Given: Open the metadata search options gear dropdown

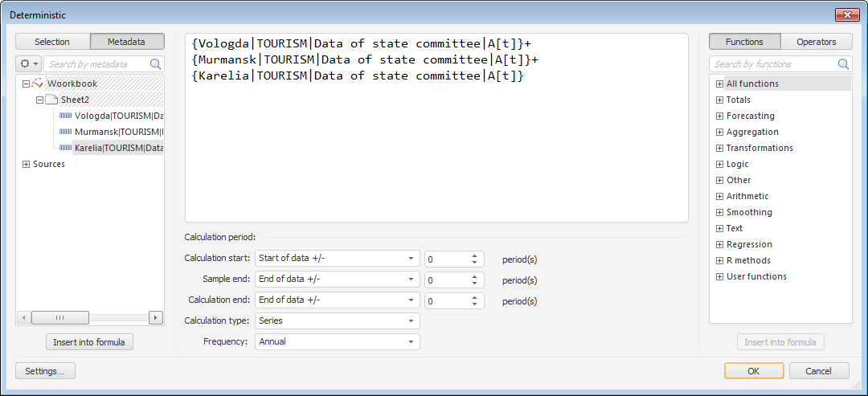Looking at the screenshot, I should 28,63.
